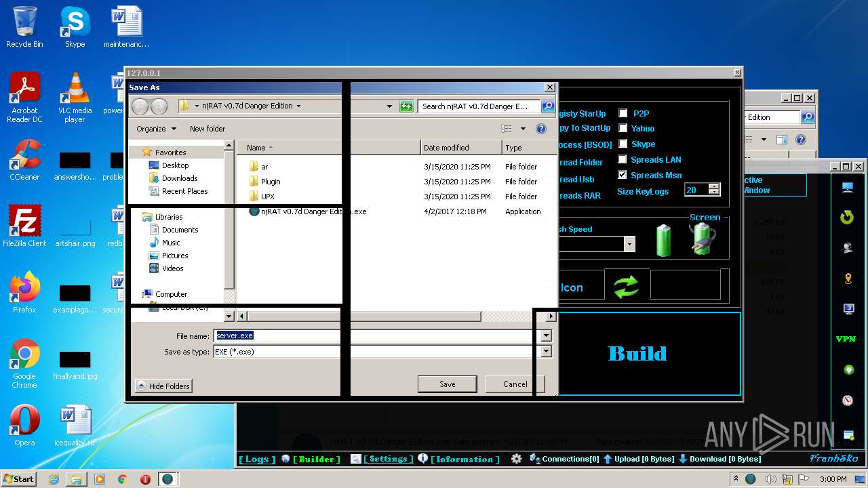Click the navigation pane scroll-down arrow
The width and height of the screenshot is (868, 488).
(x=229, y=316)
